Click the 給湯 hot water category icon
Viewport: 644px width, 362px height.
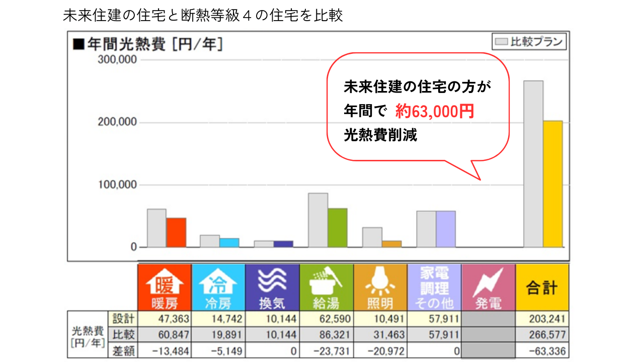(x=327, y=287)
